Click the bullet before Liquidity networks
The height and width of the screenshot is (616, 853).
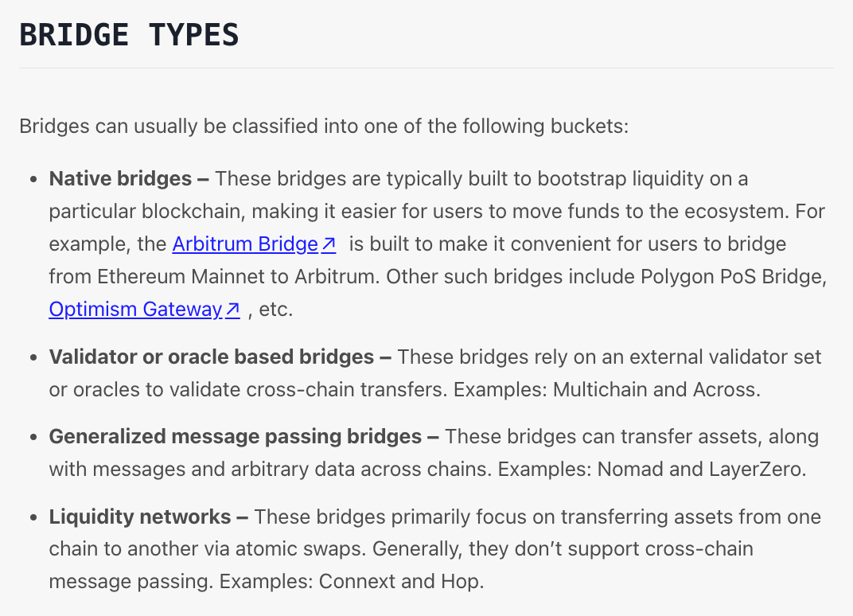pyautogui.click(x=33, y=517)
